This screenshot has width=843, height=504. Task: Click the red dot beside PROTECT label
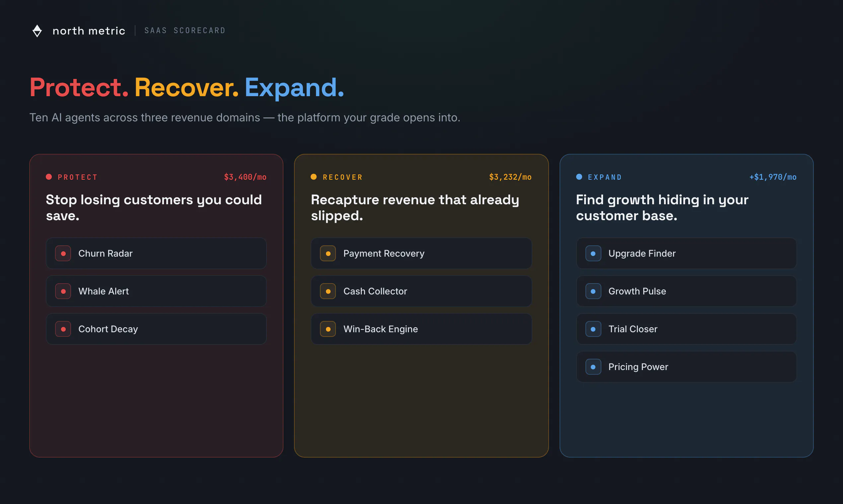coord(49,177)
